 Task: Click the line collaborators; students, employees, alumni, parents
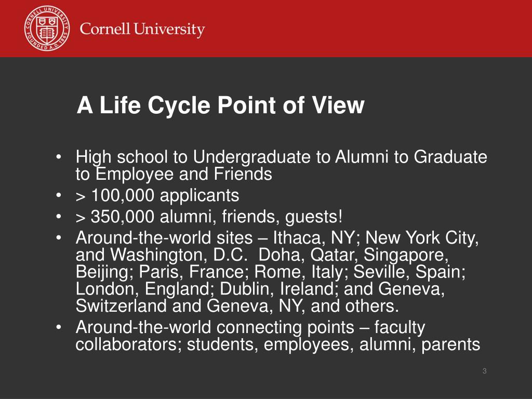pos(278,344)
